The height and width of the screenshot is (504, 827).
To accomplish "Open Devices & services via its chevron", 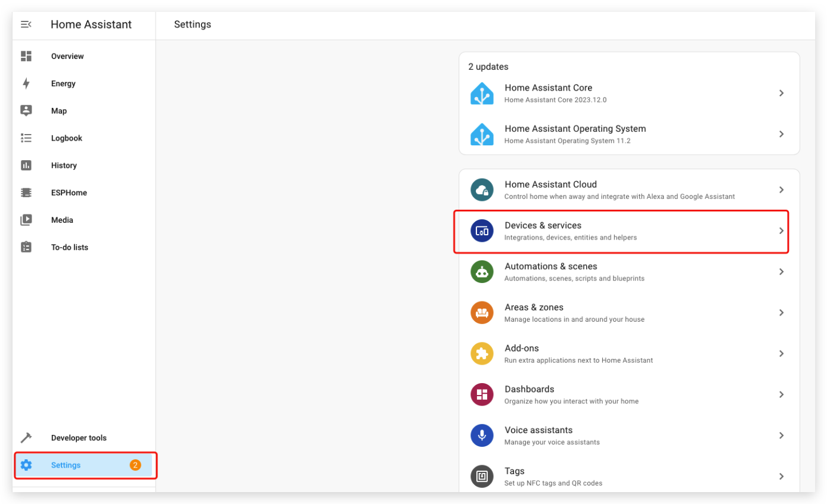I will click(x=782, y=231).
